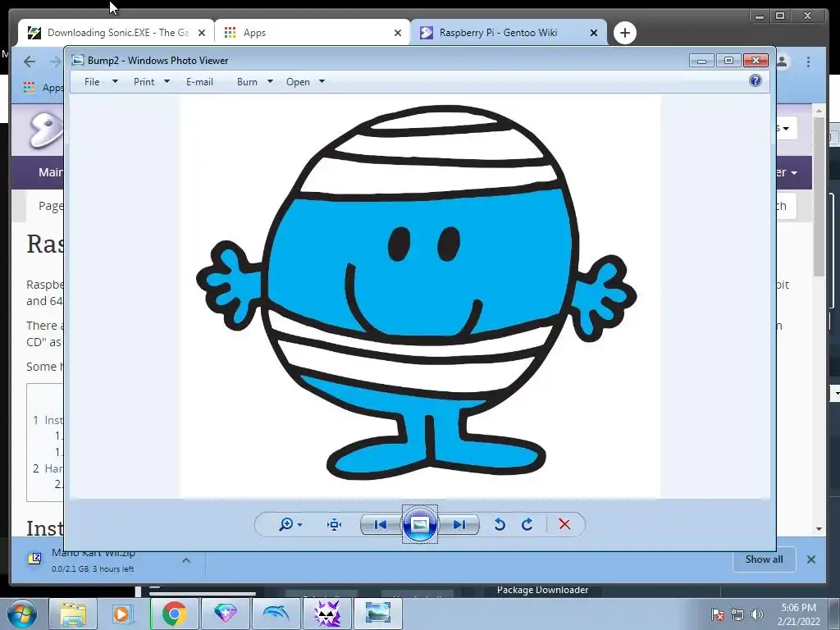
Task: Expand the Print dropdown arrow
Action: click(x=167, y=81)
